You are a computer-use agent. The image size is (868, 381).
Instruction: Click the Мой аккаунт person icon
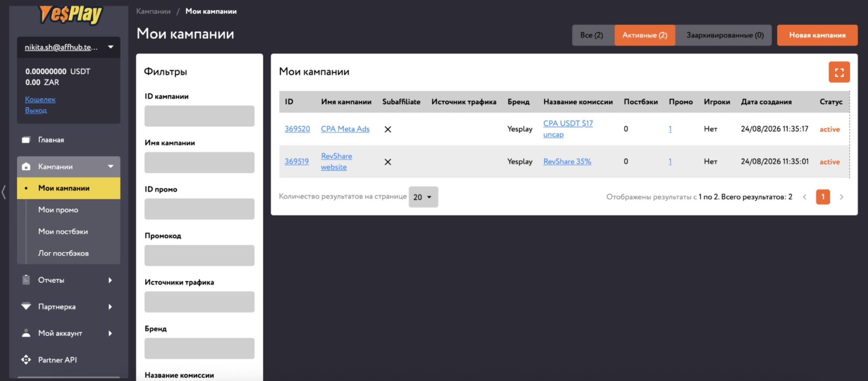click(26, 333)
